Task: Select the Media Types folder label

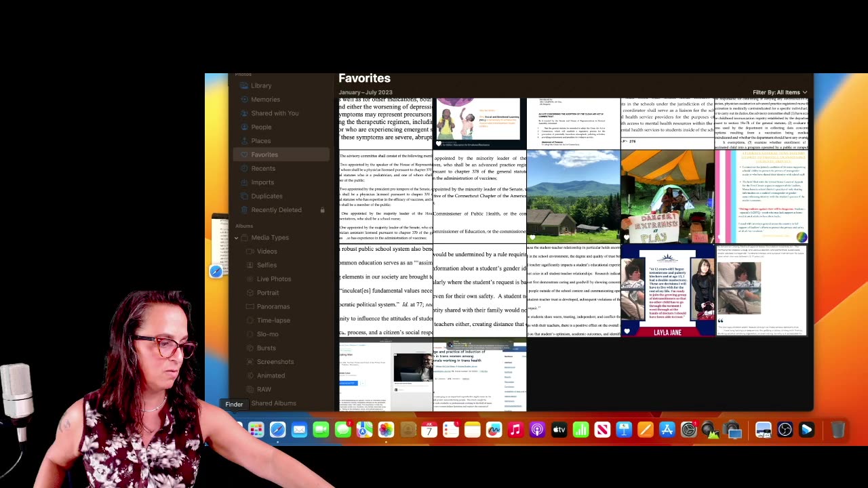Action: click(x=270, y=237)
